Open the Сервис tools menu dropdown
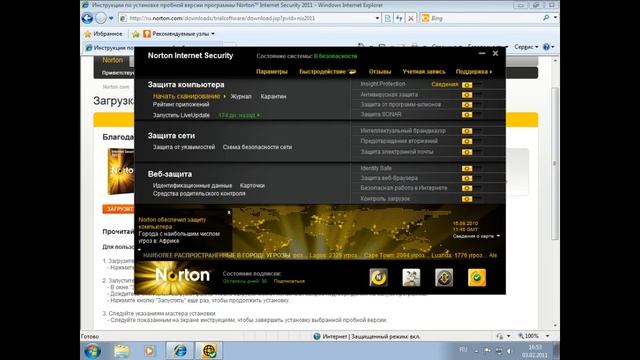Viewport: 640px width, 360px height. tap(526, 47)
